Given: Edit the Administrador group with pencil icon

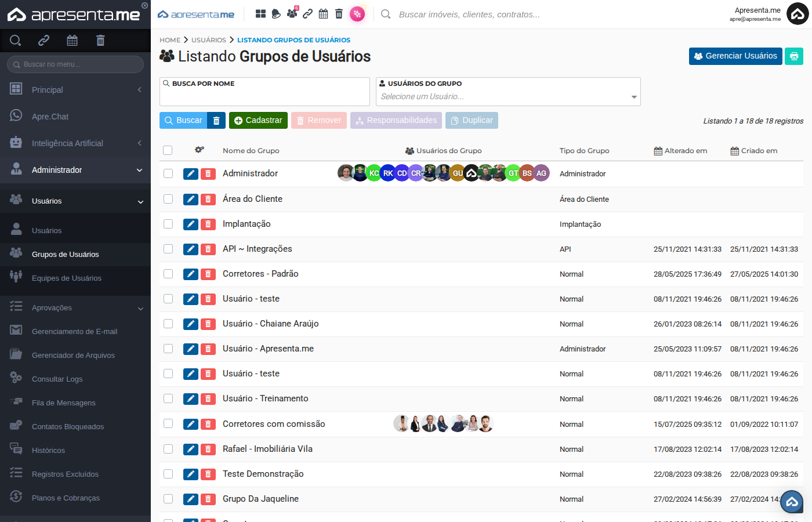Looking at the screenshot, I should (x=191, y=174).
